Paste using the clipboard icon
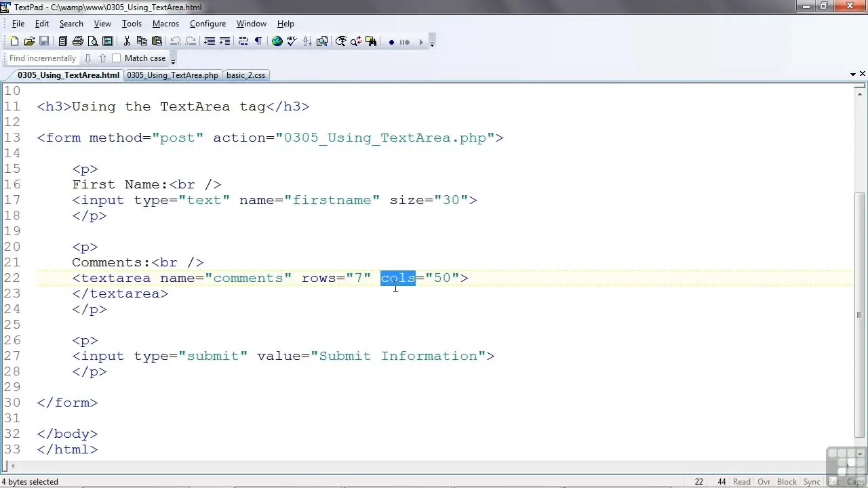 157,41
